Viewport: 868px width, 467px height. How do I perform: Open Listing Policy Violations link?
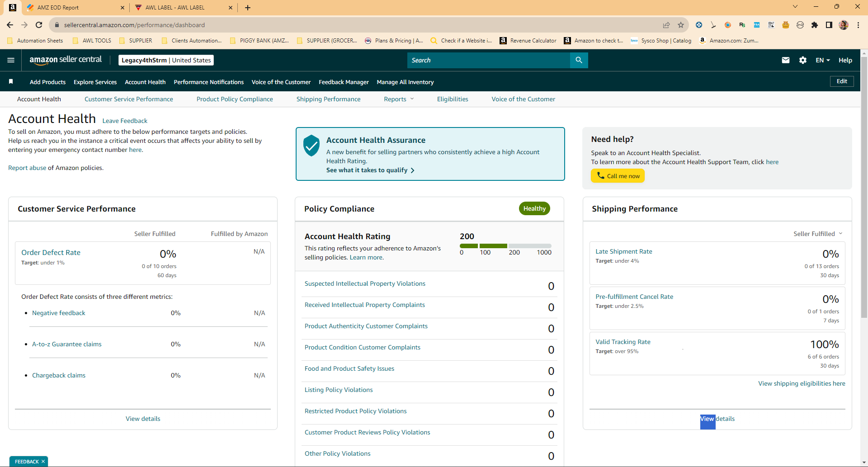339,390
